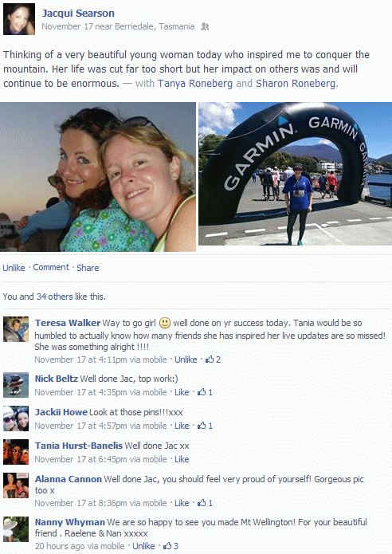Open Teresa Walker's avatar thumbnail
Image resolution: width=392 pixels, height=554 pixels.
[x=16, y=329]
